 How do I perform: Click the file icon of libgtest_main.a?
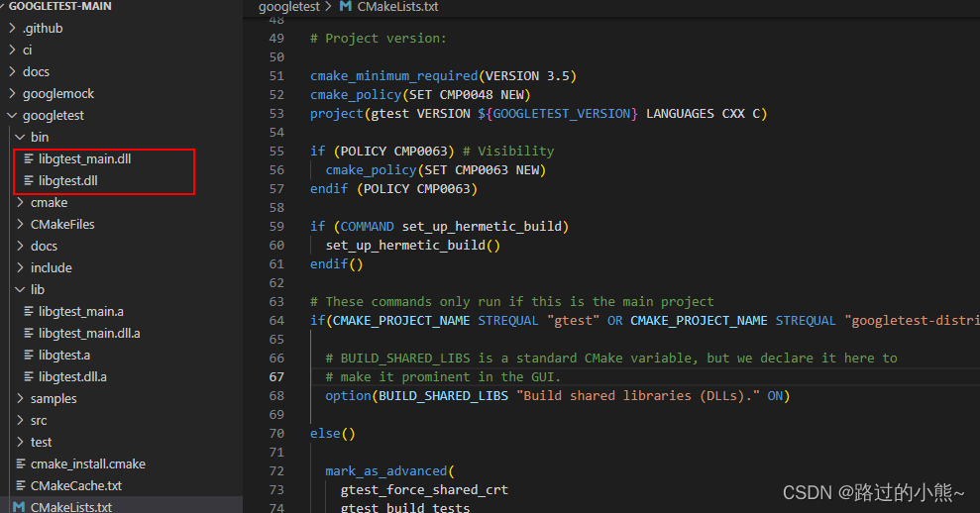pos(29,311)
